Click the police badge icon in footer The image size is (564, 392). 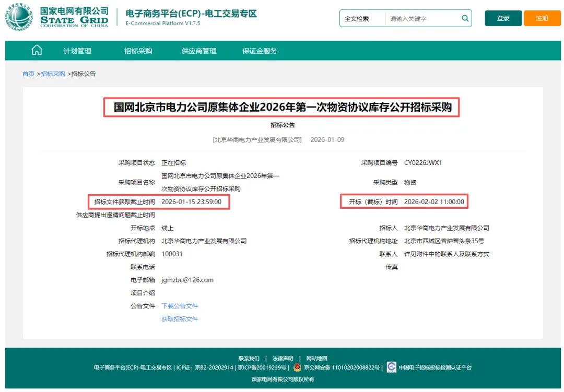pyautogui.click(x=297, y=367)
